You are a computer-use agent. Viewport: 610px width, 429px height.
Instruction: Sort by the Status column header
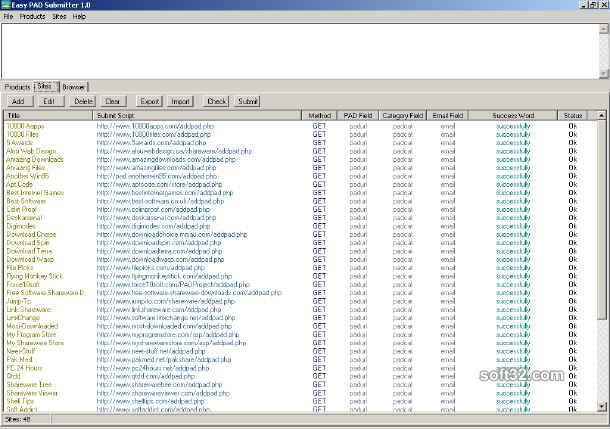[x=573, y=116]
